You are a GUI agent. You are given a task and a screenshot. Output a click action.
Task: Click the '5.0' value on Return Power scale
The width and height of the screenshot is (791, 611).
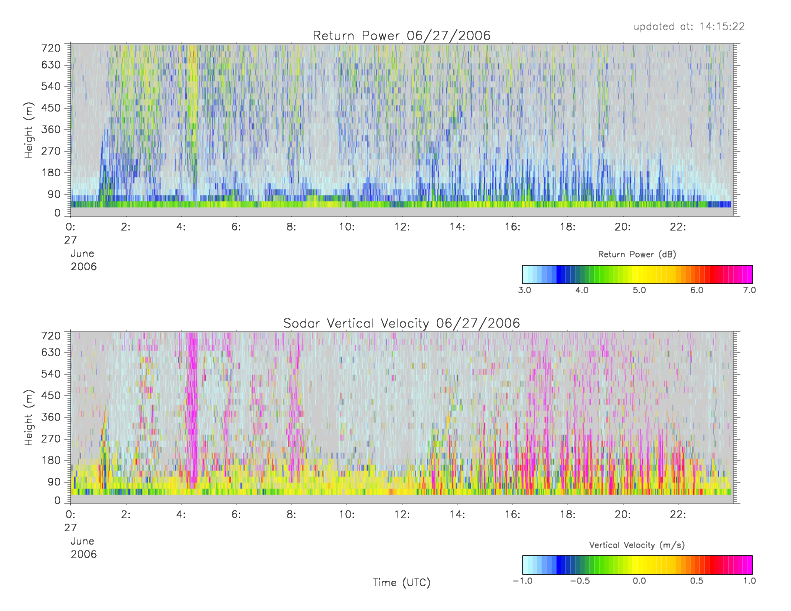(x=639, y=290)
